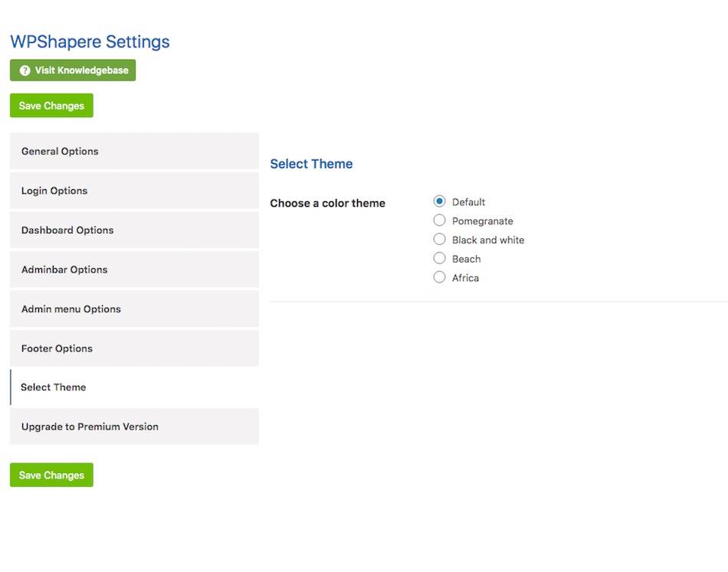Image resolution: width=728 pixels, height=572 pixels.
Task: Pick the Beach color theme radio
Action: 439,258
